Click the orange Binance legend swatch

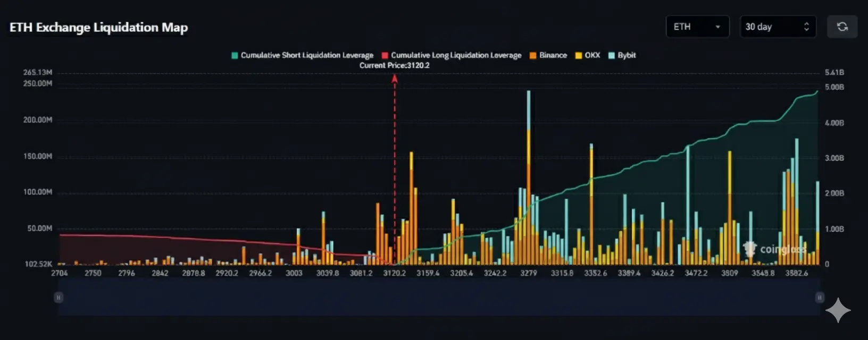tap(532, 56)
